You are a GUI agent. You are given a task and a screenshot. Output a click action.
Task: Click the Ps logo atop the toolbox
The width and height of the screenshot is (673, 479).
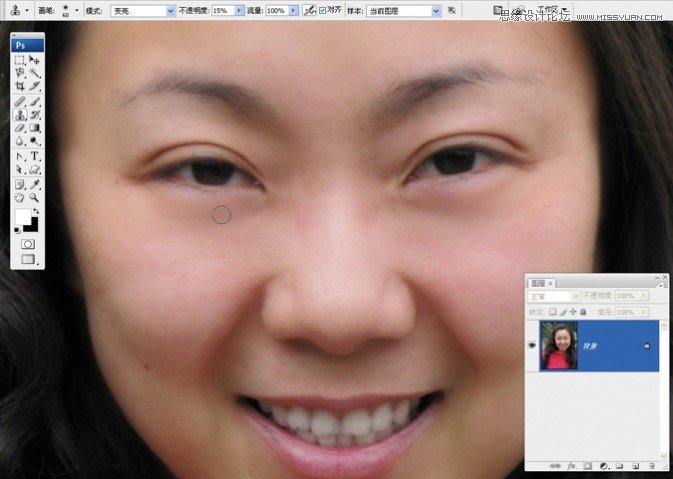click(27, 45)
